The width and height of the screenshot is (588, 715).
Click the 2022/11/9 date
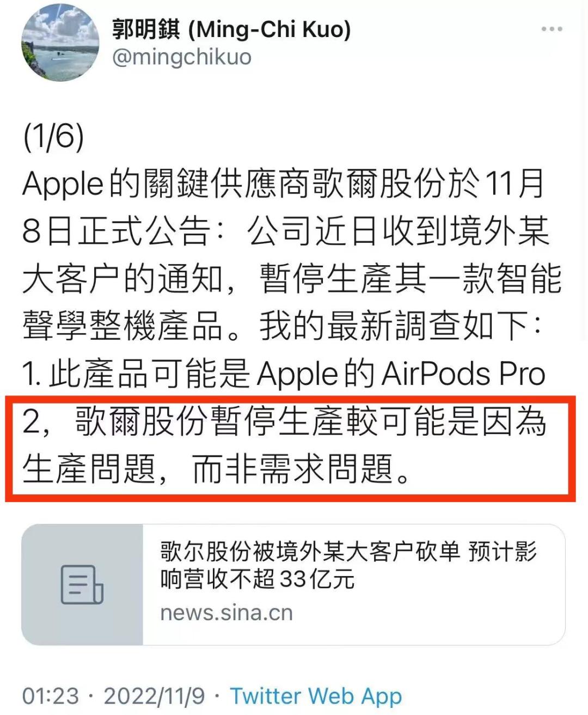click(155, 696)
